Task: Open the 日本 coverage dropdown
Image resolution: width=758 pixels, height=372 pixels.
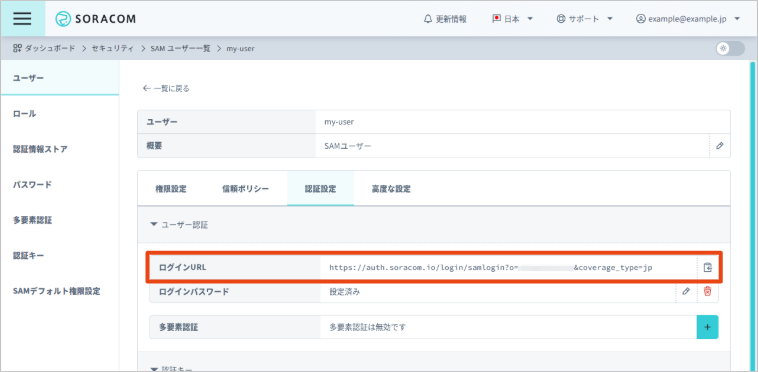Action: 512,19
